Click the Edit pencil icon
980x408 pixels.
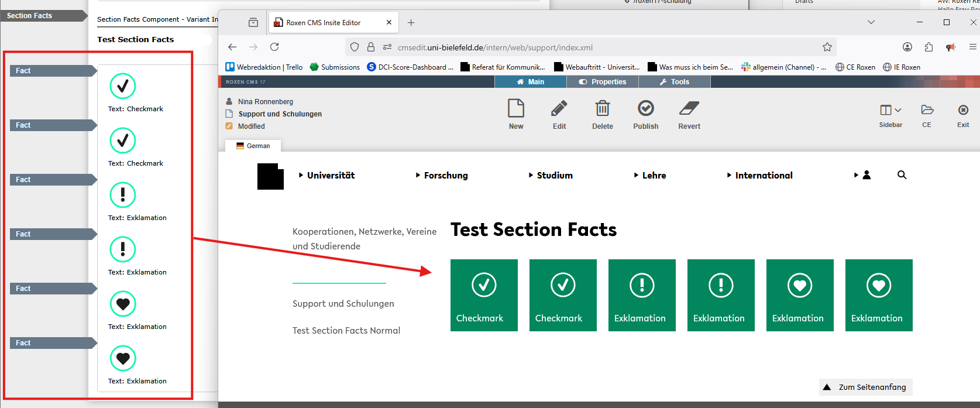tap(559, 109)
